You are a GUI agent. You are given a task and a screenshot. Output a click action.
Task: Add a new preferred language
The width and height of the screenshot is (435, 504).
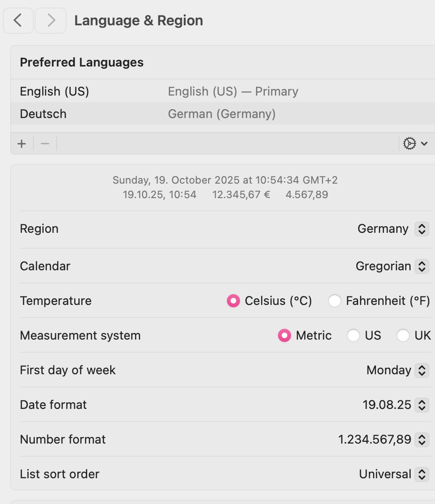point(22,144)
